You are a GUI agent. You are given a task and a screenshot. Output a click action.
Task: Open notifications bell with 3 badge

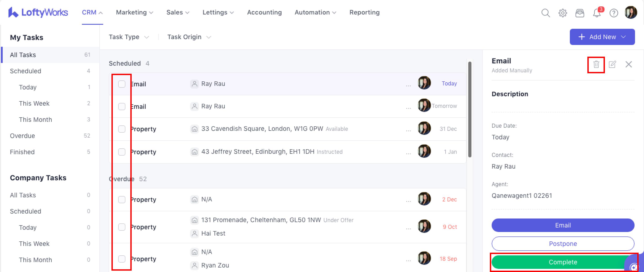(597, 13)
